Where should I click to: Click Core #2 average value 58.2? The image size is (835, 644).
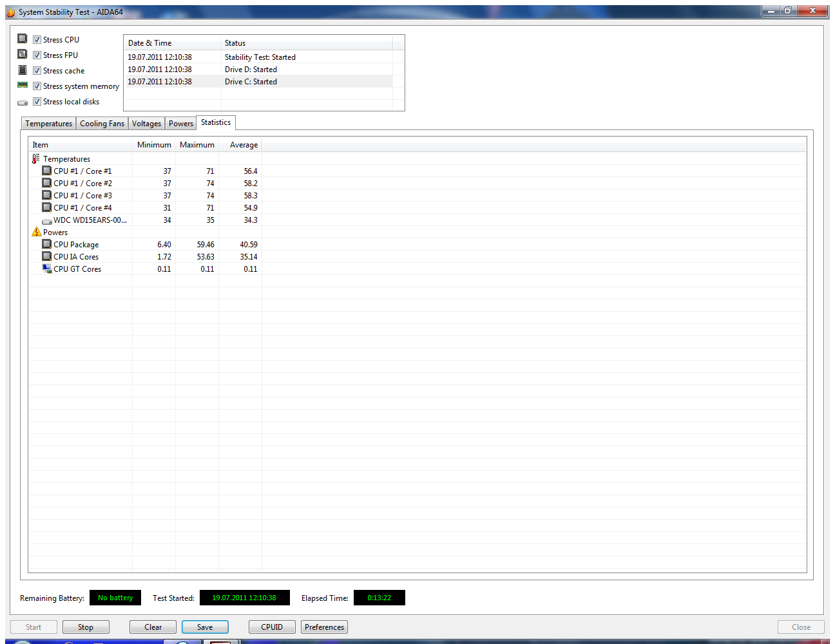pyautogui.click(x=251, y=184)
